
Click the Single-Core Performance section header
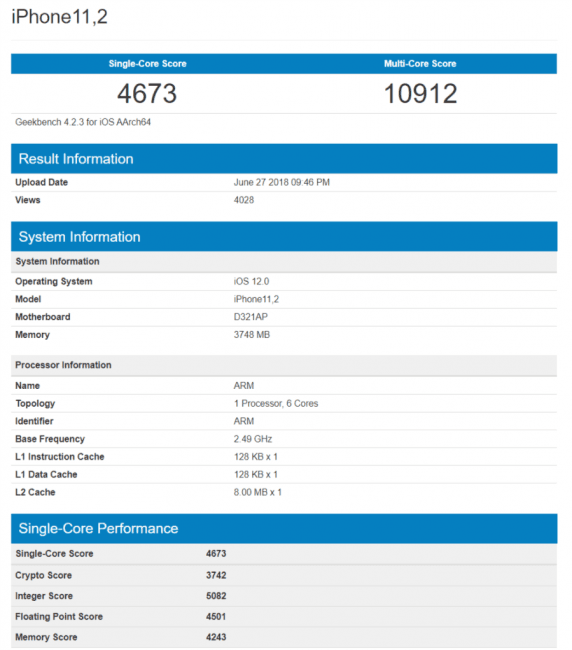(x=284, y=529)
